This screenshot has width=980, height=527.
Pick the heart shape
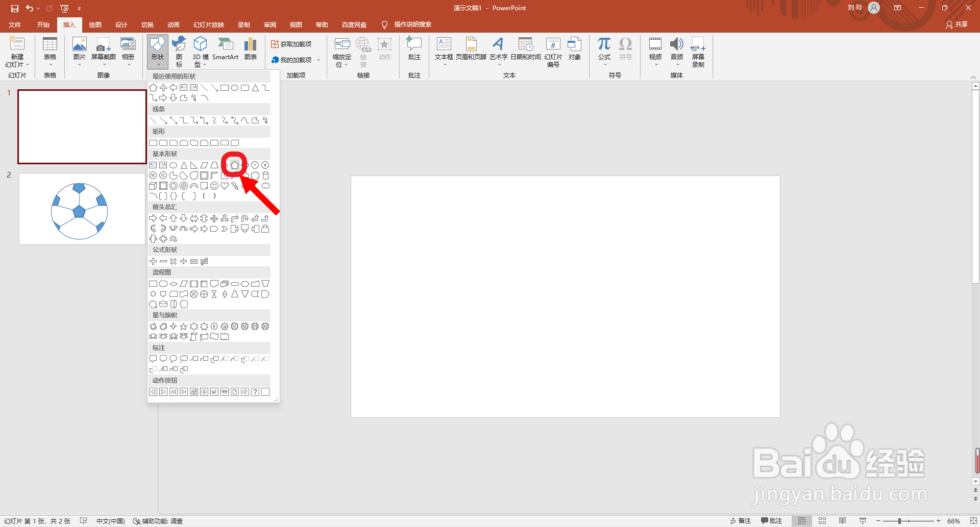coord(225,186)
